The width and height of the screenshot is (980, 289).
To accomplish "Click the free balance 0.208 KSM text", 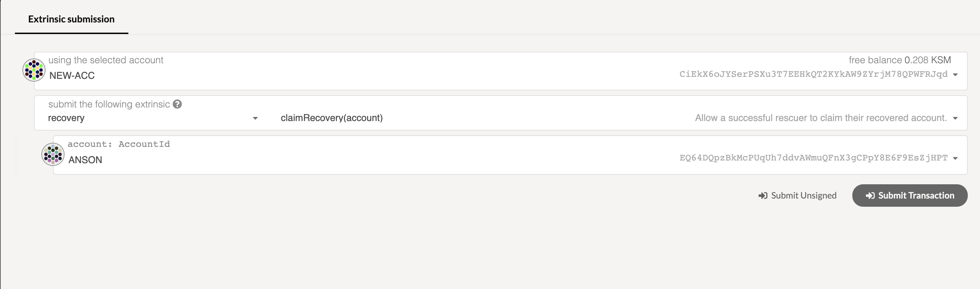I will (899, 60).
